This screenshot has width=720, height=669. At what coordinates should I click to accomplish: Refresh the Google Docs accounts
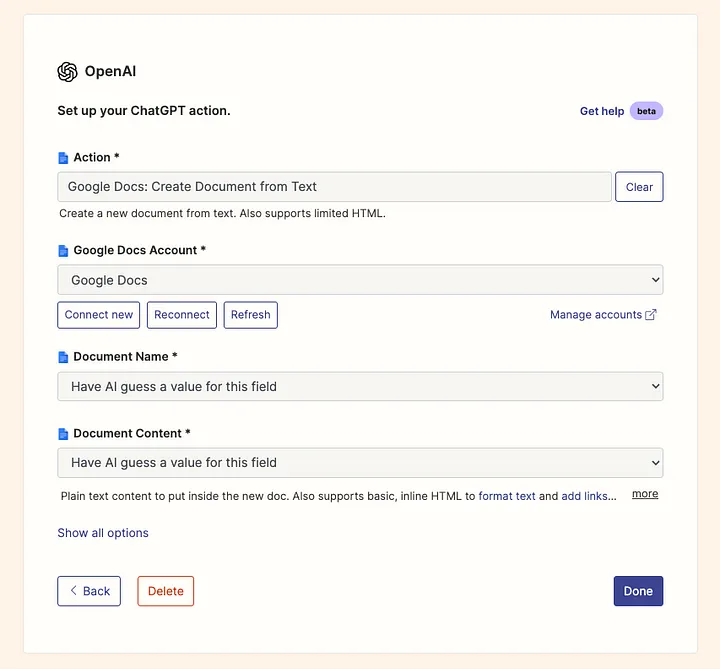251,315
